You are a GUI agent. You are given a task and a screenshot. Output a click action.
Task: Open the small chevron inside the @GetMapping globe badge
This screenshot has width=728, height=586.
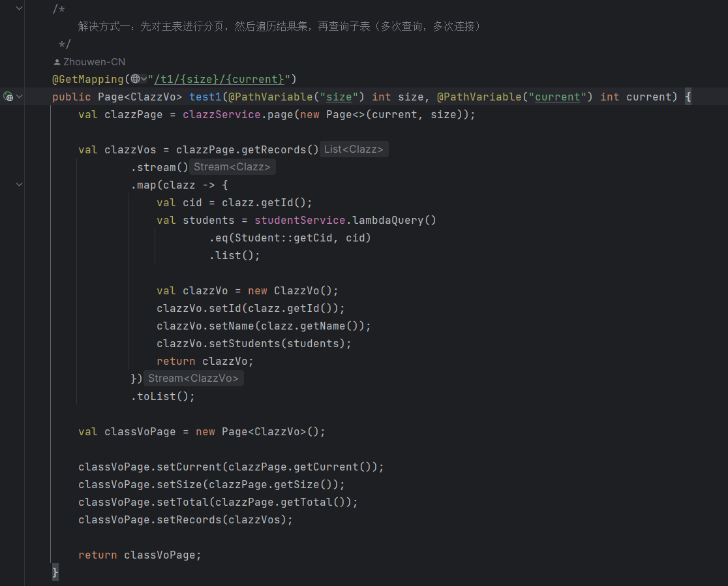pyautogui.click(x=142, y=79)
